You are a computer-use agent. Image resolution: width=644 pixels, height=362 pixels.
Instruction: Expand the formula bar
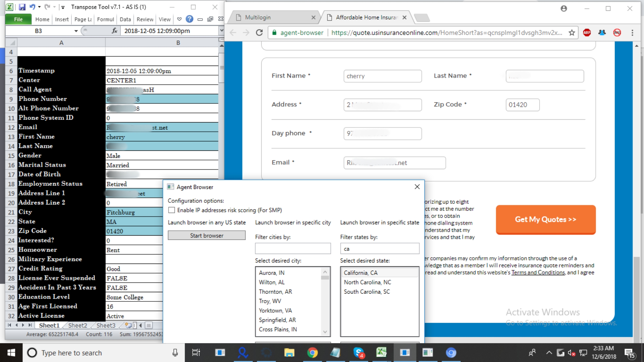click(221, 31)
